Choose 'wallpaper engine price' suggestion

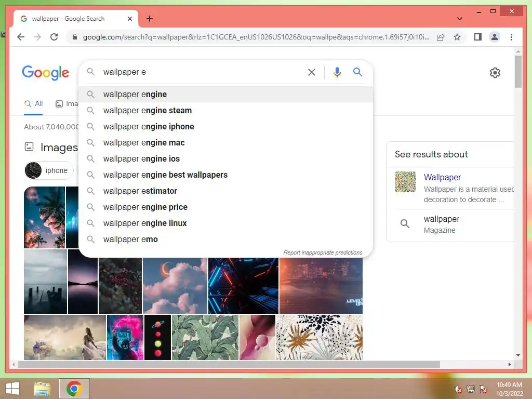pos(225,207)
